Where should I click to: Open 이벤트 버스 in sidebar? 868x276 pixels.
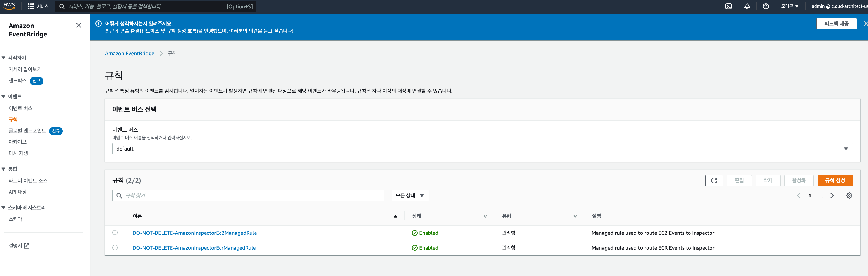20,108
